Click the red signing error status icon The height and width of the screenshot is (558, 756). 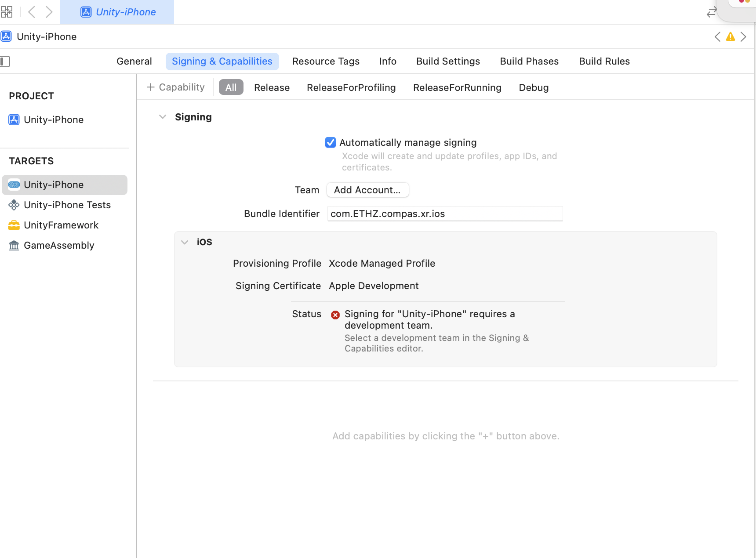pos(335,315)
